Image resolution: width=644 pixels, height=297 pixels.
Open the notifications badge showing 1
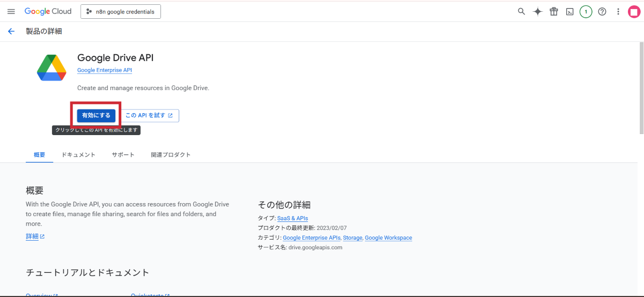[586, 11]
